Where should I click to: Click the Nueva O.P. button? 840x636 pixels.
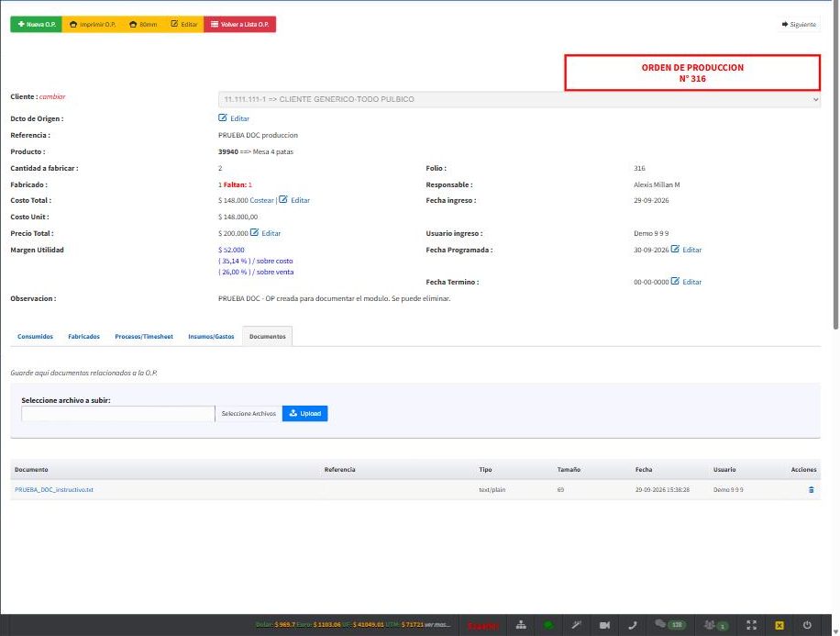click(x=37, y=24)
